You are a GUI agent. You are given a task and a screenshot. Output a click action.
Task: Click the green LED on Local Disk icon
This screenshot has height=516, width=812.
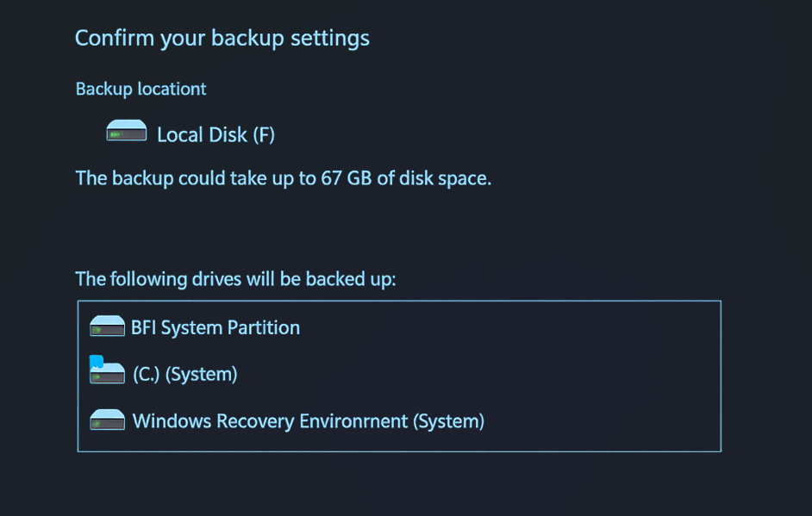click(116, 135)
